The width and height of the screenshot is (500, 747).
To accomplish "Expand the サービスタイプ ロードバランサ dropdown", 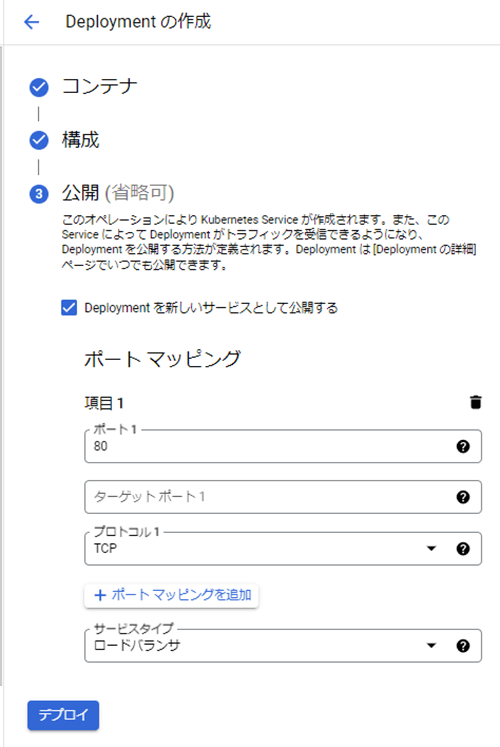I will click(431, 646).
